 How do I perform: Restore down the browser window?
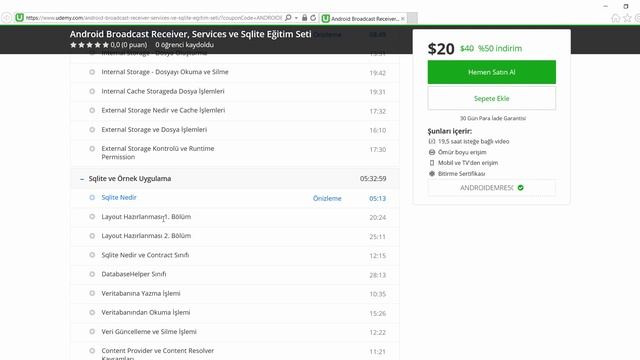pos(626,6)
